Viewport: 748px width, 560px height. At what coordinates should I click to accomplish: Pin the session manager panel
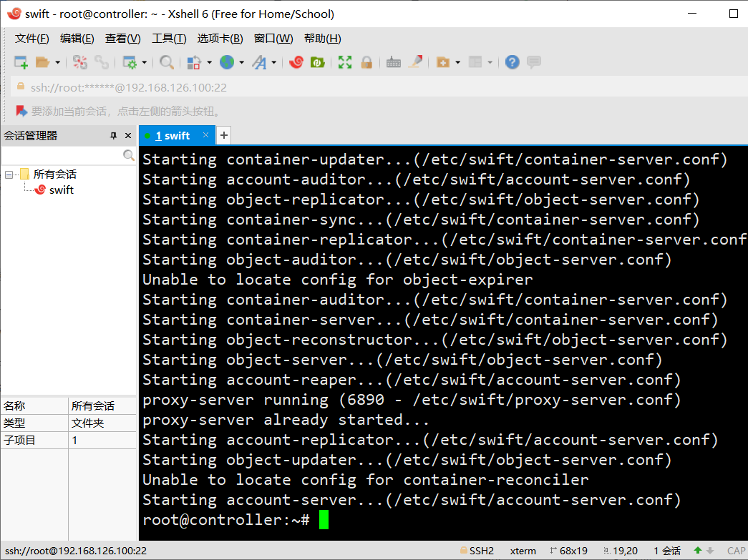click(112, 135)
